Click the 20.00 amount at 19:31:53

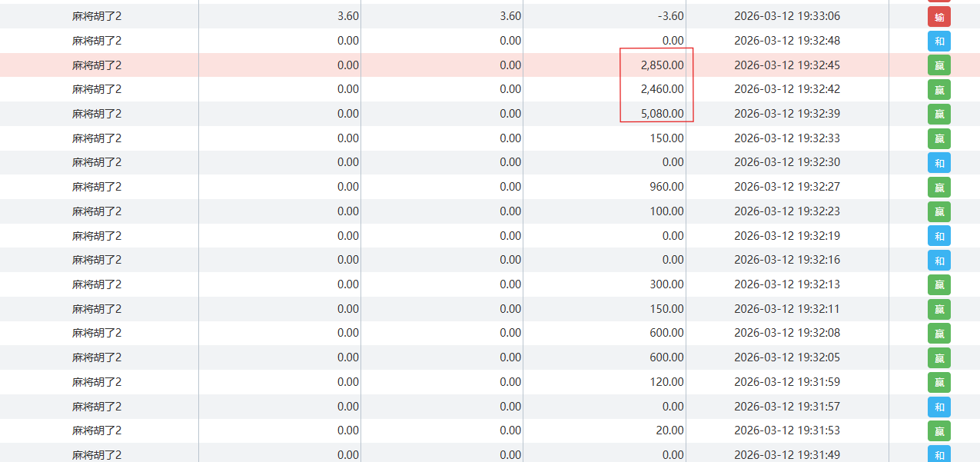coord(669,430)
